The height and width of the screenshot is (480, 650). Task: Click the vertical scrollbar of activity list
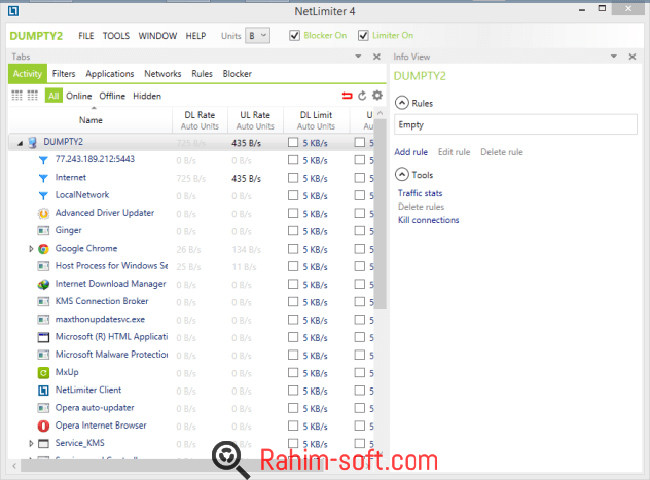point(381,213)
